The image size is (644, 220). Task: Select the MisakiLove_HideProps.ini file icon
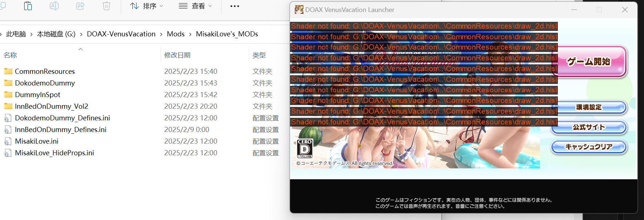(x=8, y=153)
